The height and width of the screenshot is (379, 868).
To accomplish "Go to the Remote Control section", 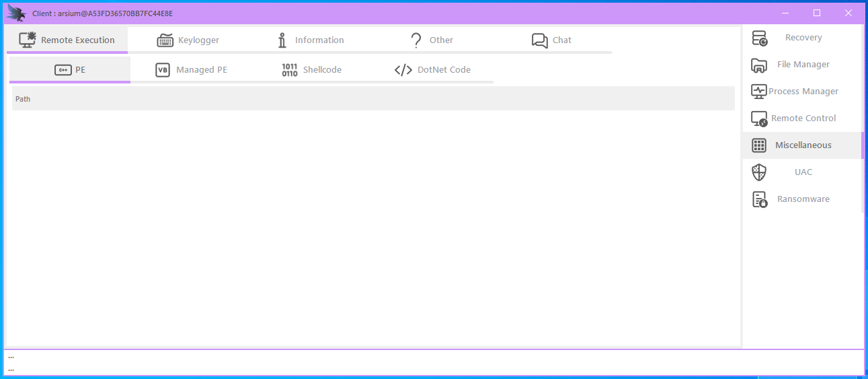I will pos(803,118).
